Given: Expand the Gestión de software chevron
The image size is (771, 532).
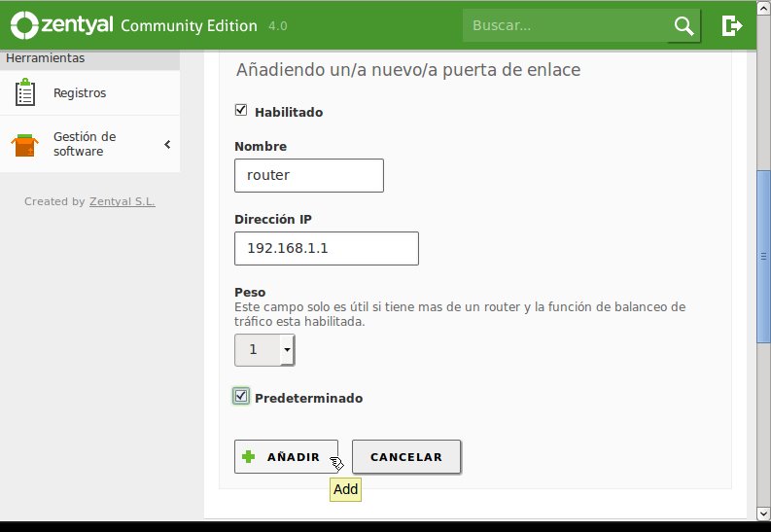Looking at the screenshot, I should click(167, 144).
